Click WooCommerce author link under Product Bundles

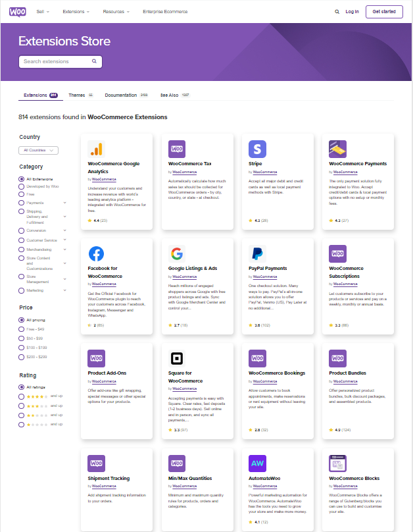(345, 381)
